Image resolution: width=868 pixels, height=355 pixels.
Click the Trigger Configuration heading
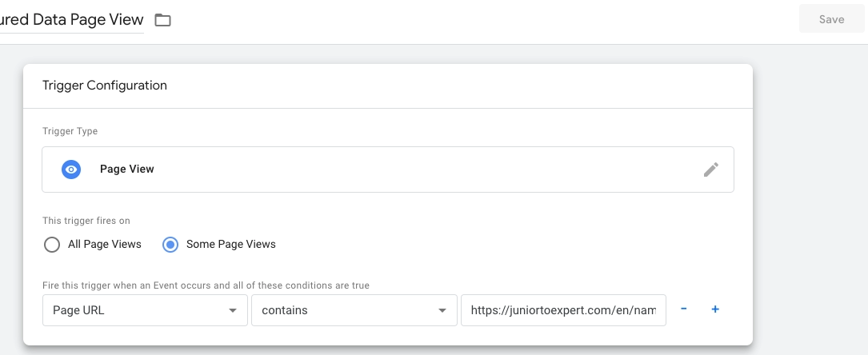[105, 86]
